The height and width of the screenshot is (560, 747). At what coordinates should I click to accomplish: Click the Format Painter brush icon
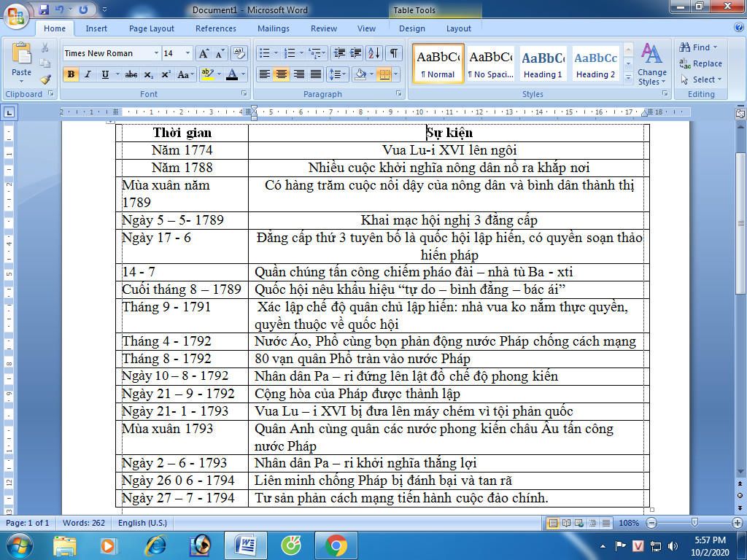coord(45,79)
